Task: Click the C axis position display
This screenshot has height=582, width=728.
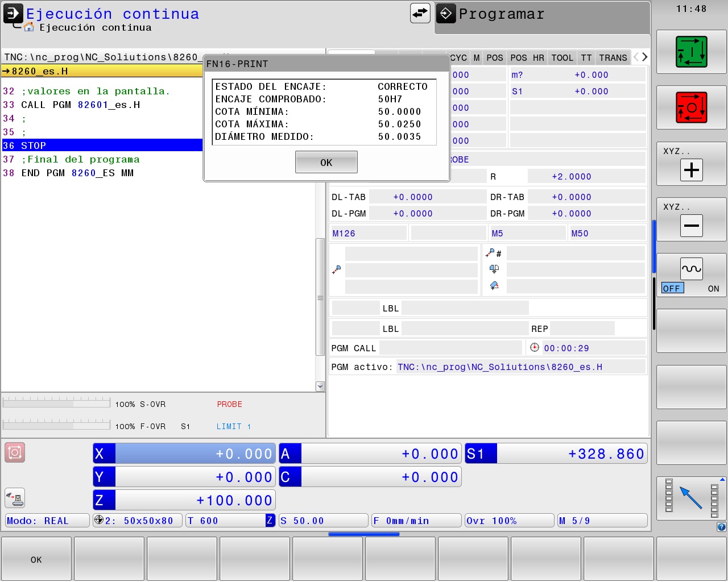Action: click(x=370, y=477)
